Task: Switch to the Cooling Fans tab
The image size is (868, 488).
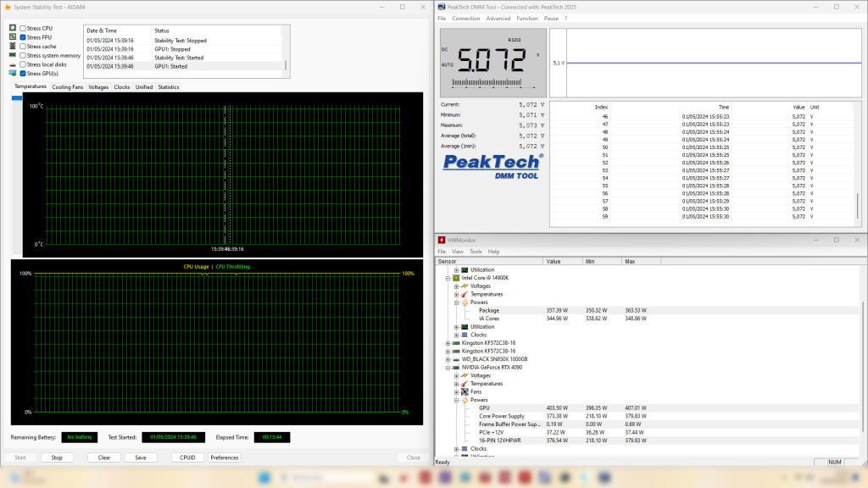Action: click(x=68, y=86)
